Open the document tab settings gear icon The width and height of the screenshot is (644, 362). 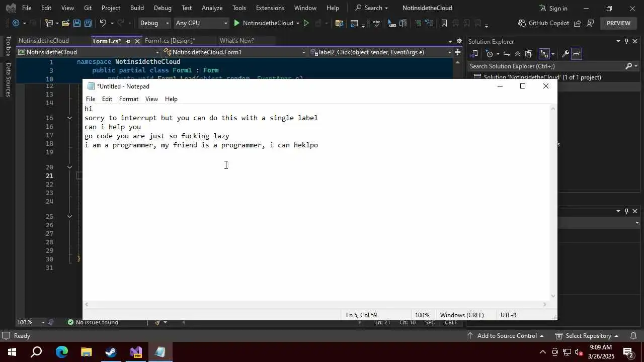pos(459,41)
